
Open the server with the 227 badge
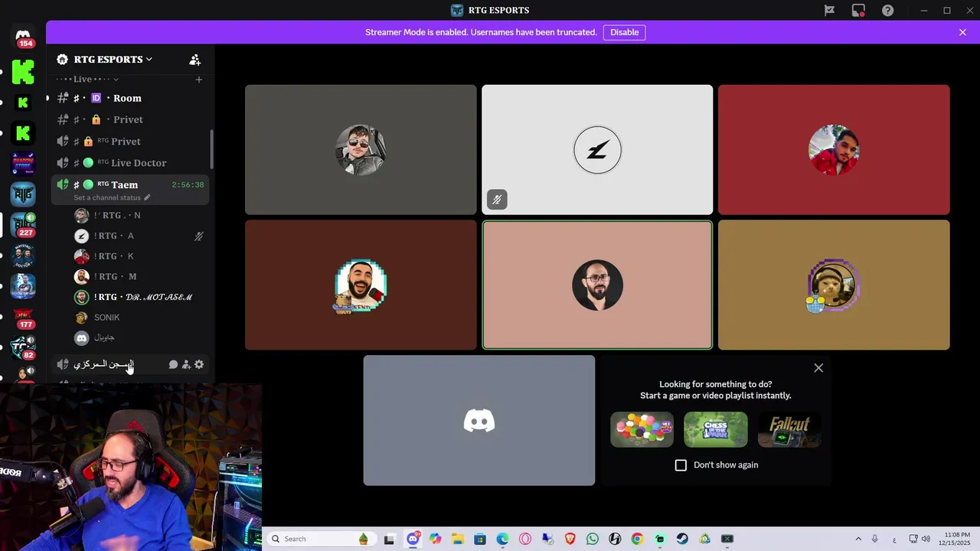pyautogui.click(x=23, y=225)
